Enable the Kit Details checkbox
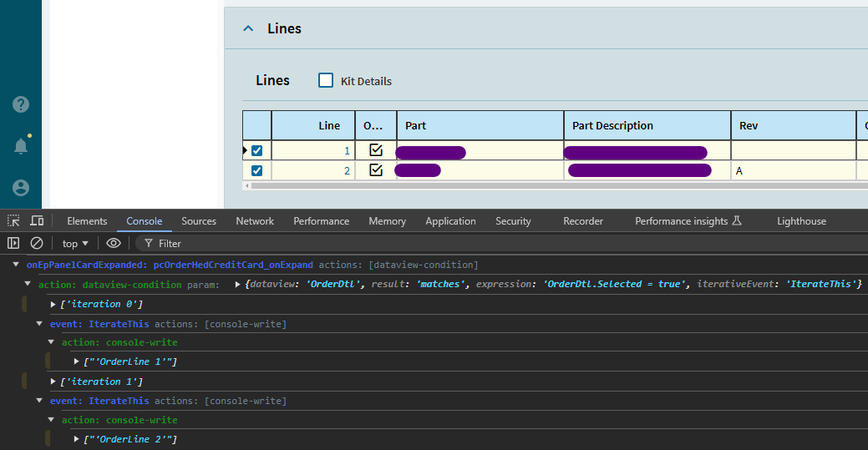Image resolution: width=868 pixels, height=450 pixels. pos(326,80)
